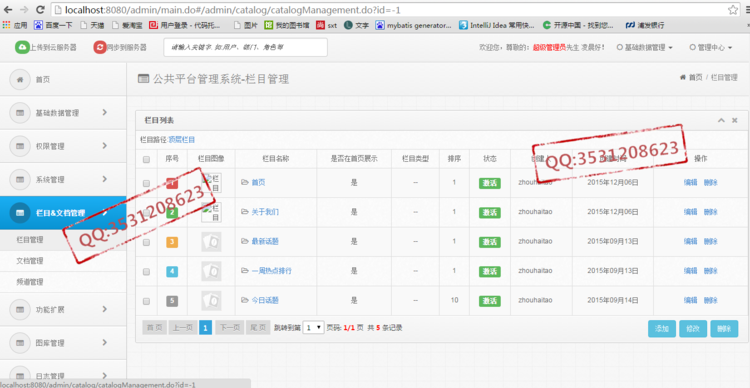Click the keyword search input field
The image size is (750, 388).
(245, 47)
